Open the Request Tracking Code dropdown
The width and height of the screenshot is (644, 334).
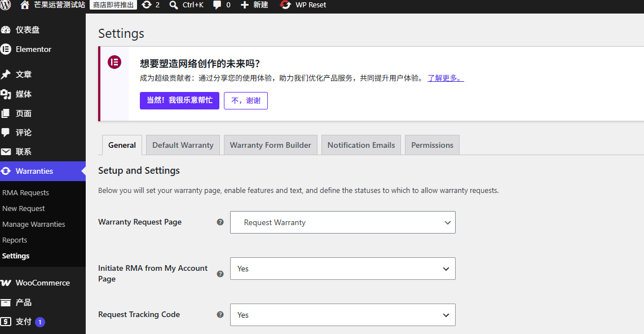342,315
